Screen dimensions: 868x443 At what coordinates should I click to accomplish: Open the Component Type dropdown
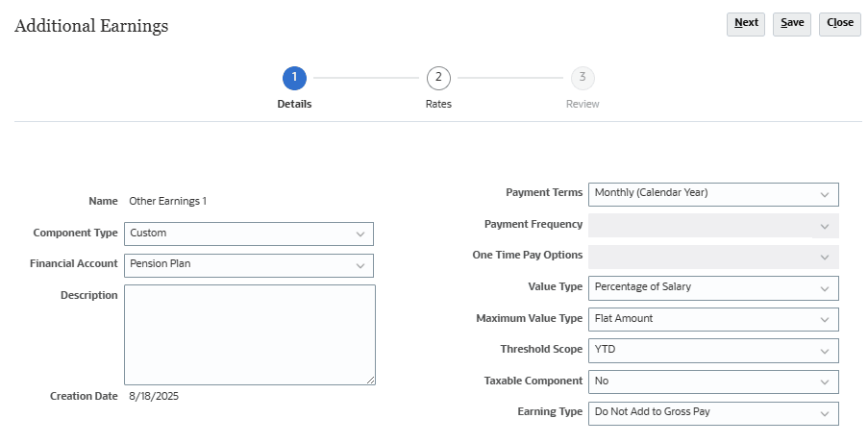click(x=249, y=234)
